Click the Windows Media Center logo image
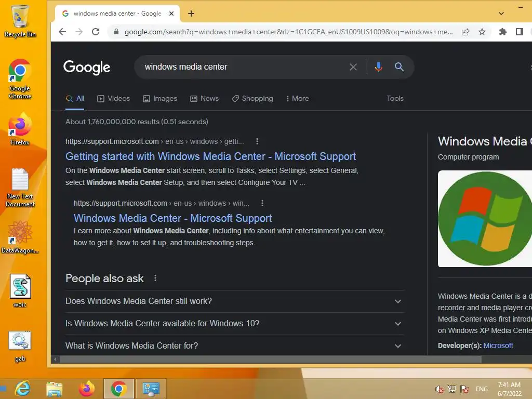Screen dimensions: 532x399 tap(485, 219)
